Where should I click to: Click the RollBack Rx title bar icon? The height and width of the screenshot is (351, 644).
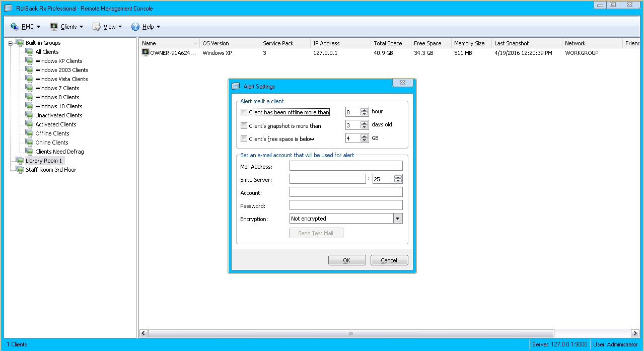8,8
